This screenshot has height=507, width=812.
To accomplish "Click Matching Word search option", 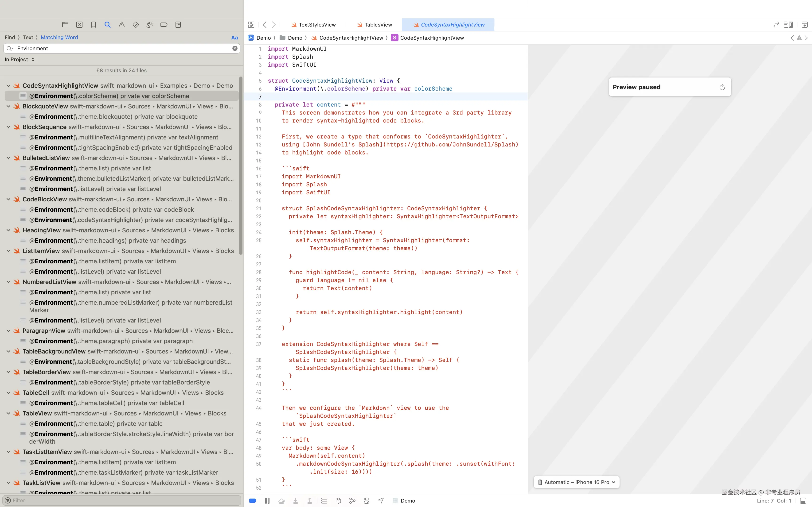I will [59, 38].
